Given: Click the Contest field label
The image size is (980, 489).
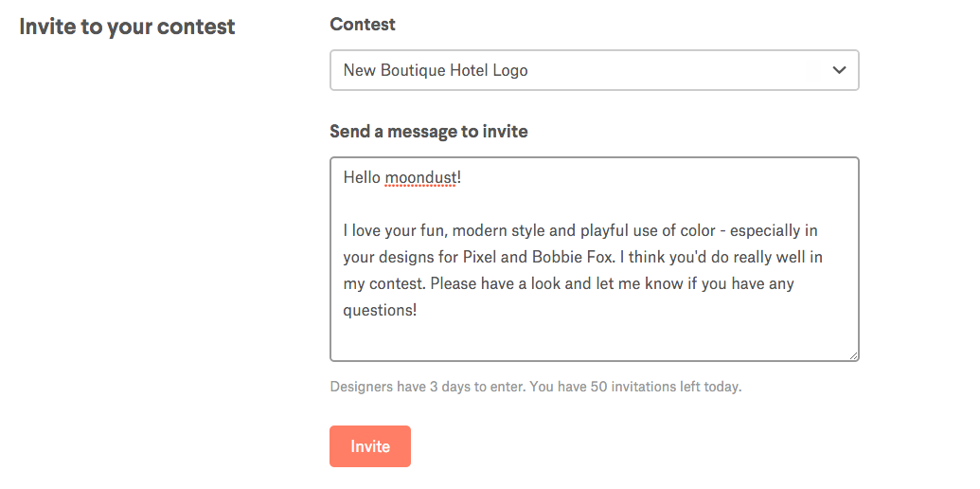Looking at the screenshot, I should [x=363, y=25].
